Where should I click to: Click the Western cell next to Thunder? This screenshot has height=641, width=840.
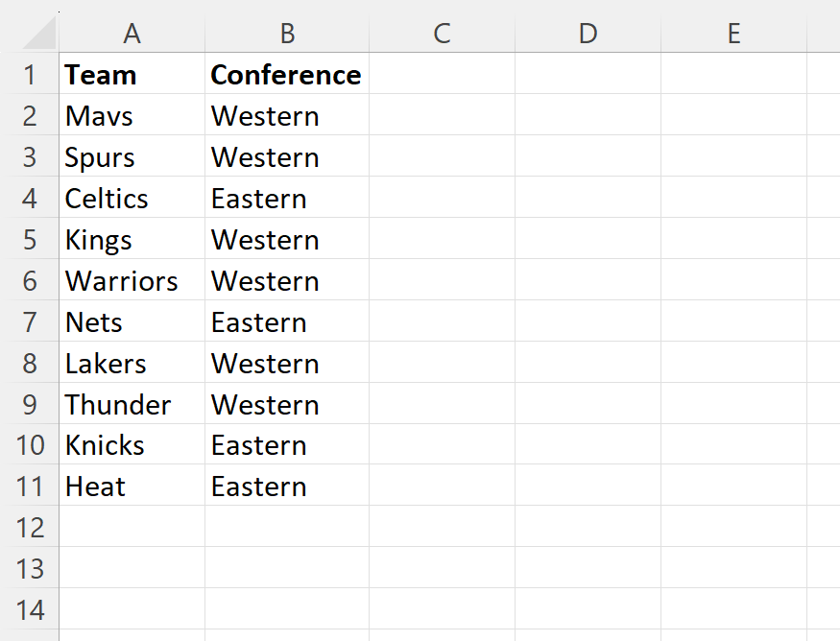pyautogui.click(x=286, y=404)
